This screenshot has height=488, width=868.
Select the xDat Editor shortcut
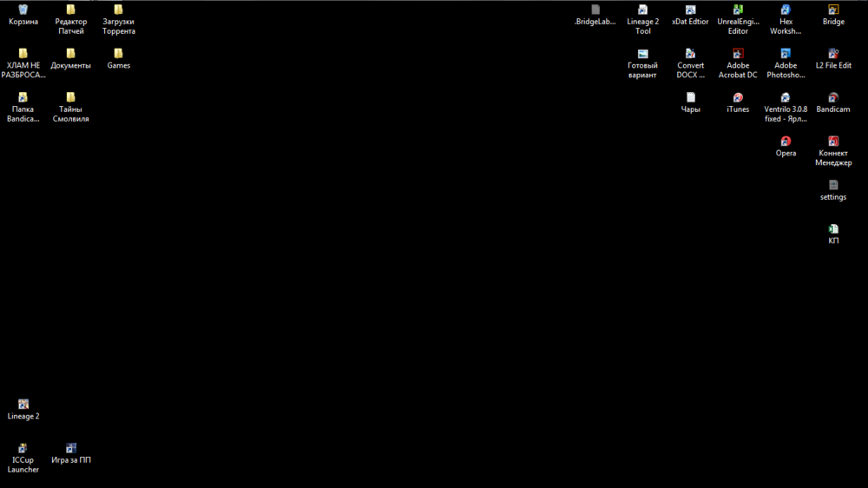coord(691,10)
